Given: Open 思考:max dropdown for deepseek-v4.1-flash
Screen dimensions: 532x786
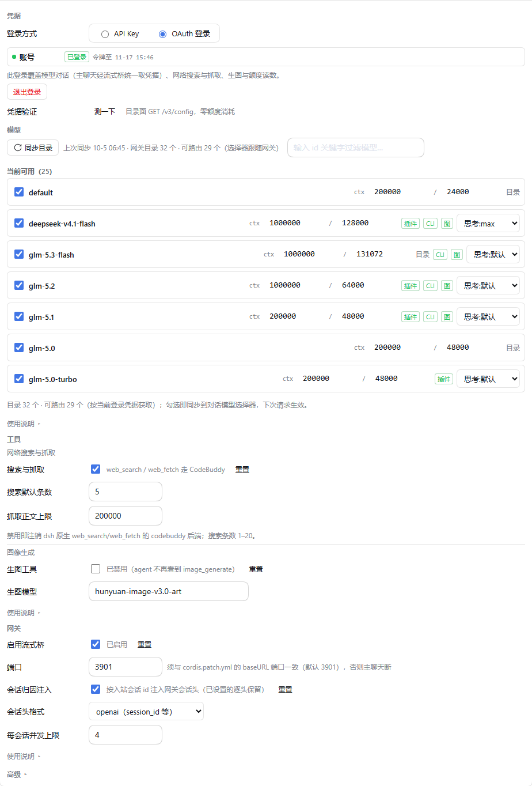Looking at the screenshot, I should (488, 224).
